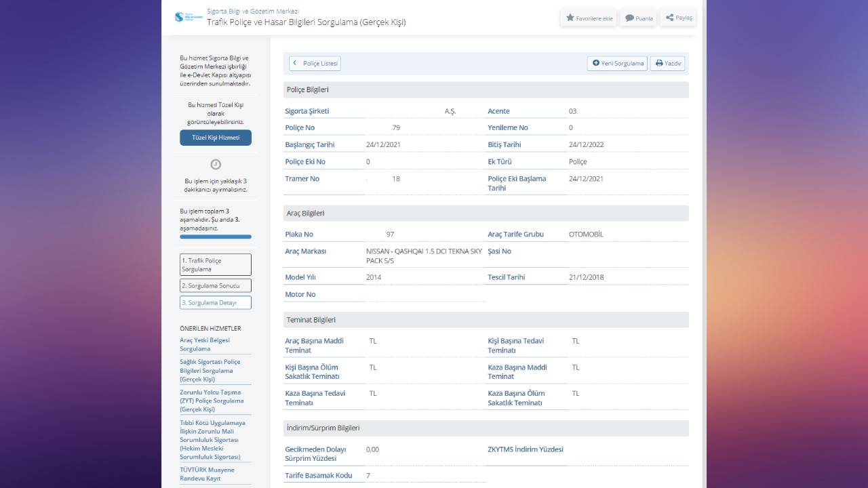Screen dimensions: 868x488
Task: Click the printer icon on Yazdır
Action: click(658, 63)
